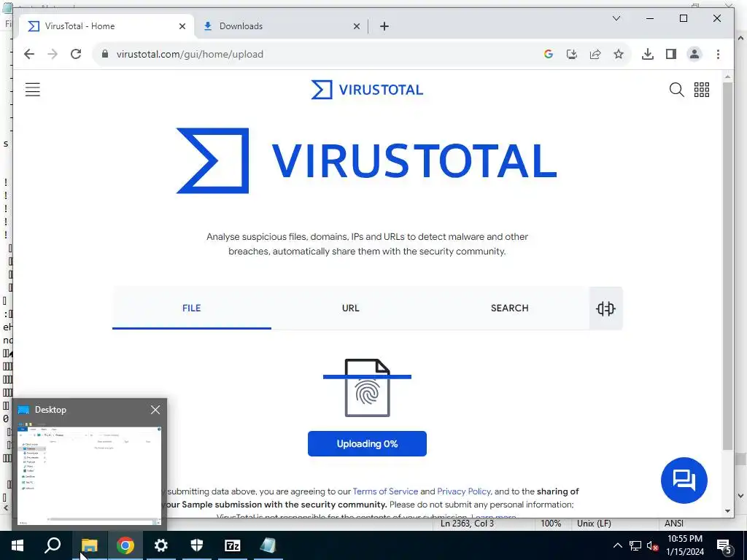Share this page via the address bar icon
The height and width of the screenshot is (560, 747).
point(595,54)
